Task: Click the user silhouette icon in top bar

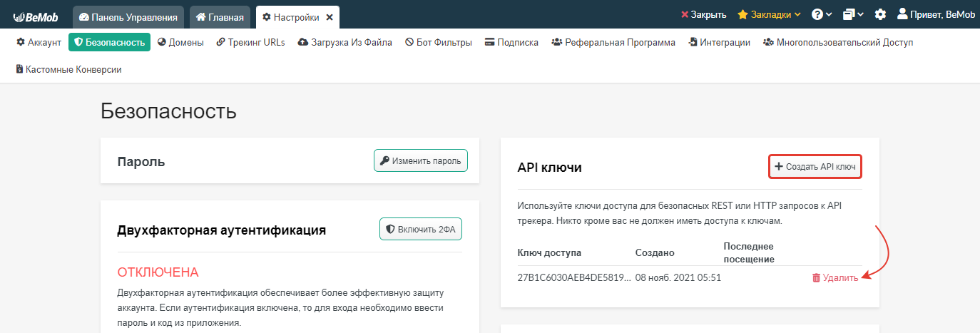Action: click(902, 14)
